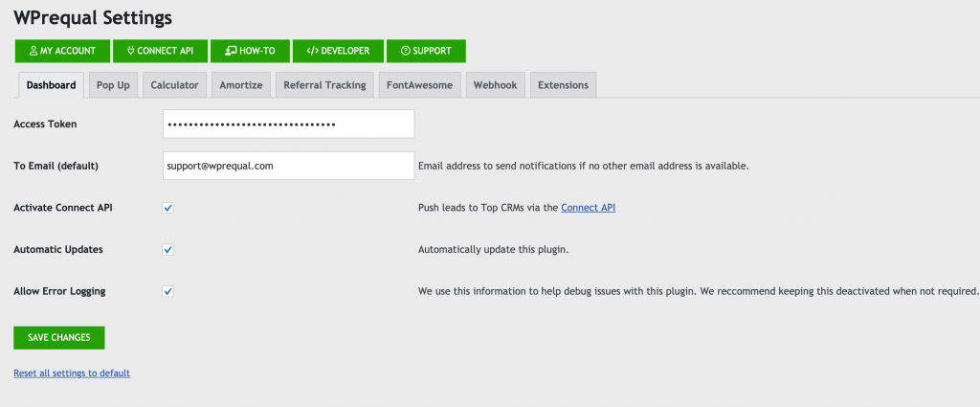This screenshot has height=407, width=980.
Task: Open the Webhook tab
Action: (x=495, y=85)
